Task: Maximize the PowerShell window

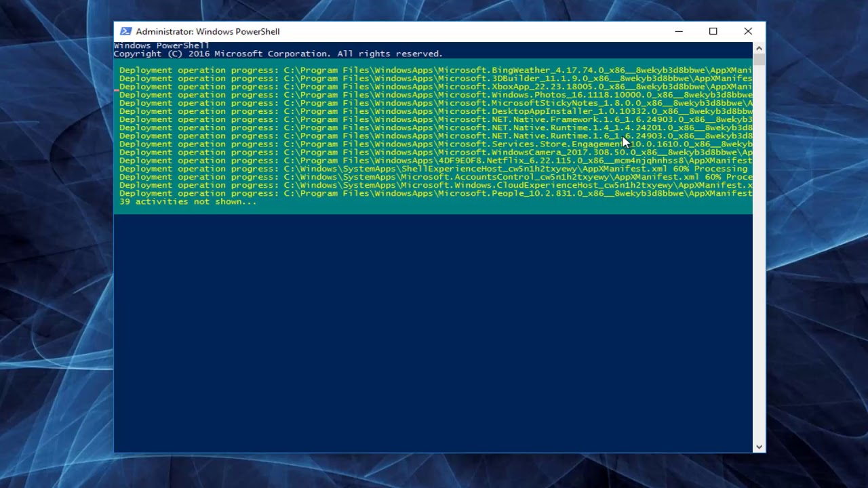Action: coord(713,31)
